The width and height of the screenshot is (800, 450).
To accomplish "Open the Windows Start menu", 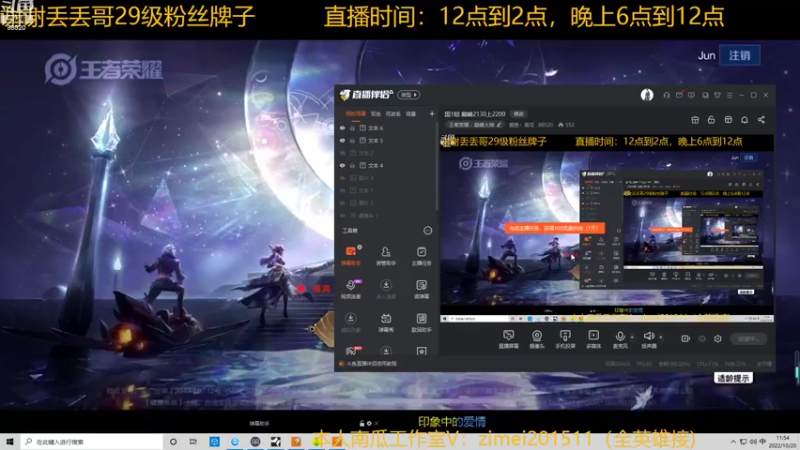I will [x=10, y=442].
